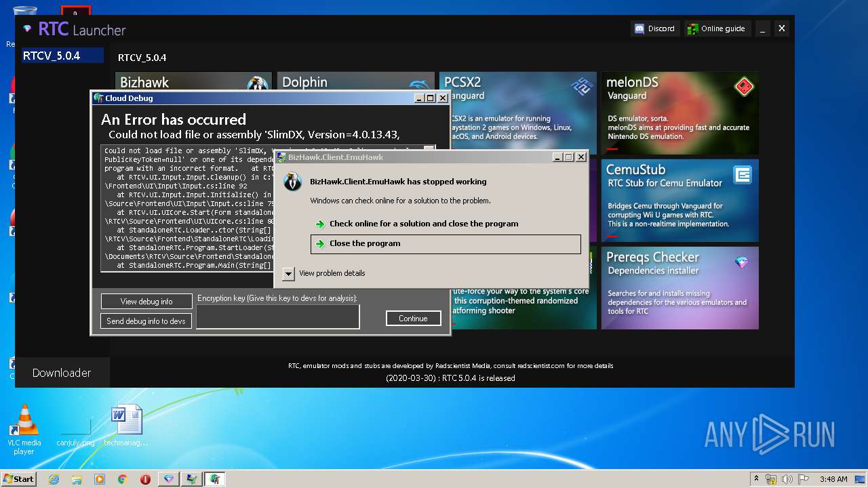Close the RTC Launcher window
Viewport: 868px width, 488px height.
pos(781,28)
